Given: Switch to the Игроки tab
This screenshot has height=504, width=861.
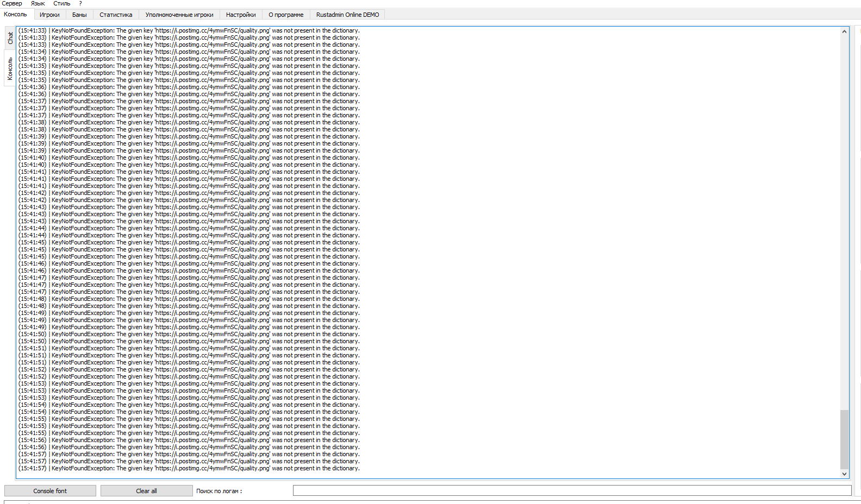Looking at the screenshot, I should coord(49,15).
